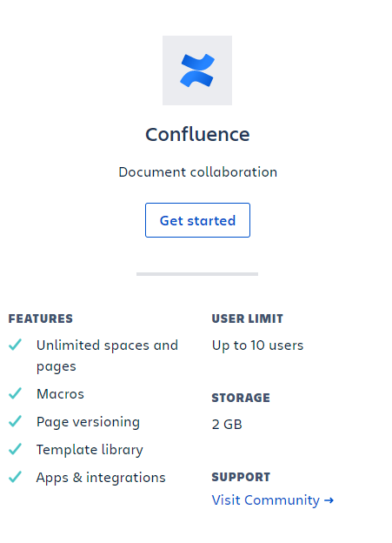Click the checkmark beside Apps & integrations
Screen dimensions: 392x543
point(16,477)
